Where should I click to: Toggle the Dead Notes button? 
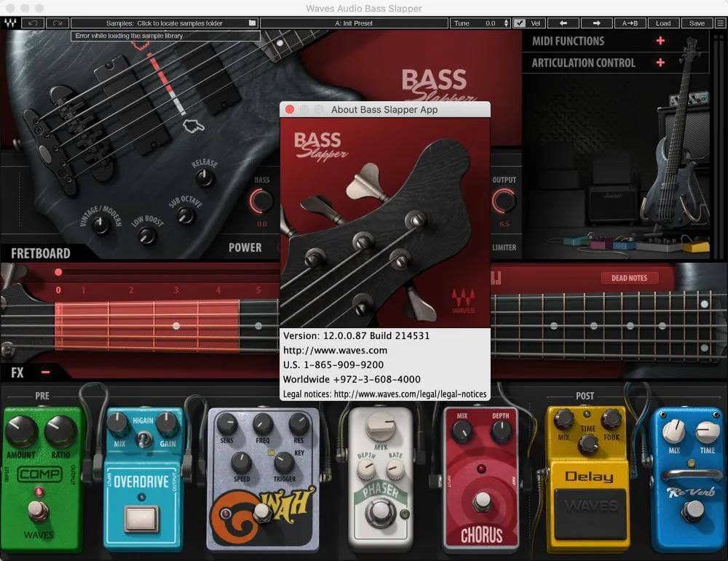click(x=629, y=278)
